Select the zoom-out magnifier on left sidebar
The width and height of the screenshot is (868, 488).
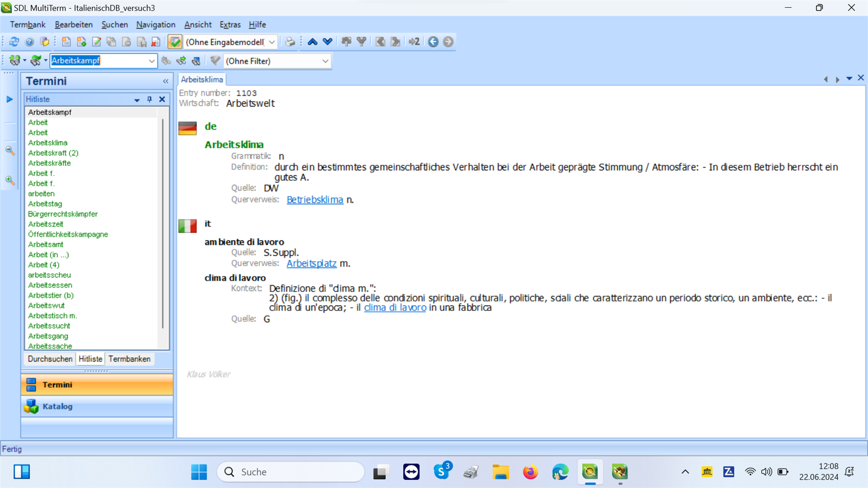coord(10,151)
